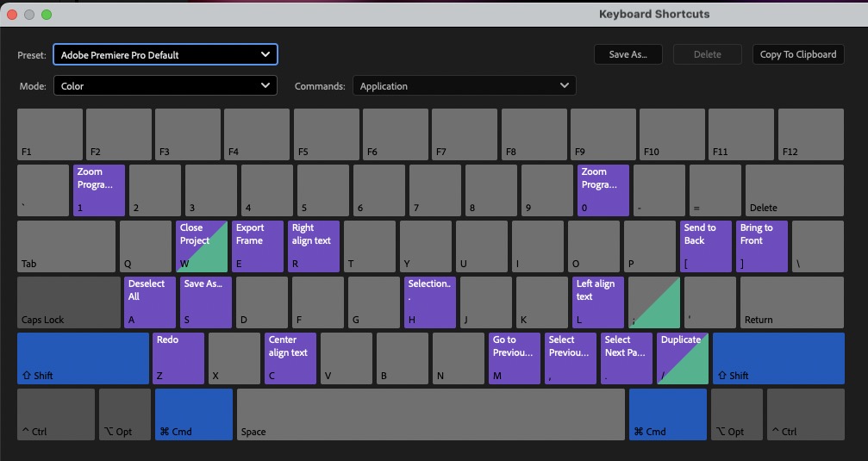This screenshot has height=461, width=868.
Task: Select the Delete key on the keyboard layout
Action: coord(795,190)
